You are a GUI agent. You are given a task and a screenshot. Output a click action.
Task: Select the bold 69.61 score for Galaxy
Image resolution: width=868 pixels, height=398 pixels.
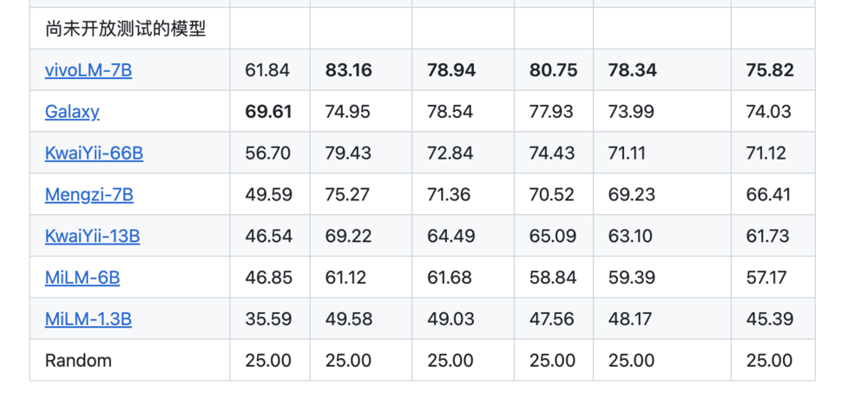point(268,112)
